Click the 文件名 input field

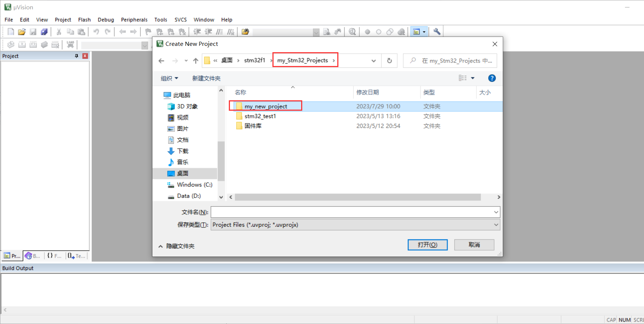(352, 212)
